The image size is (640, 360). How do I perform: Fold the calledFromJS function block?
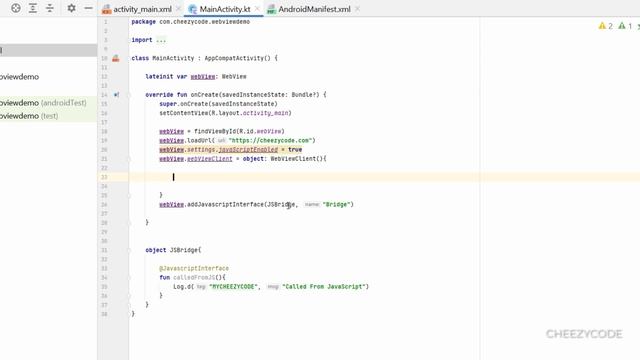tap(129, 278)
